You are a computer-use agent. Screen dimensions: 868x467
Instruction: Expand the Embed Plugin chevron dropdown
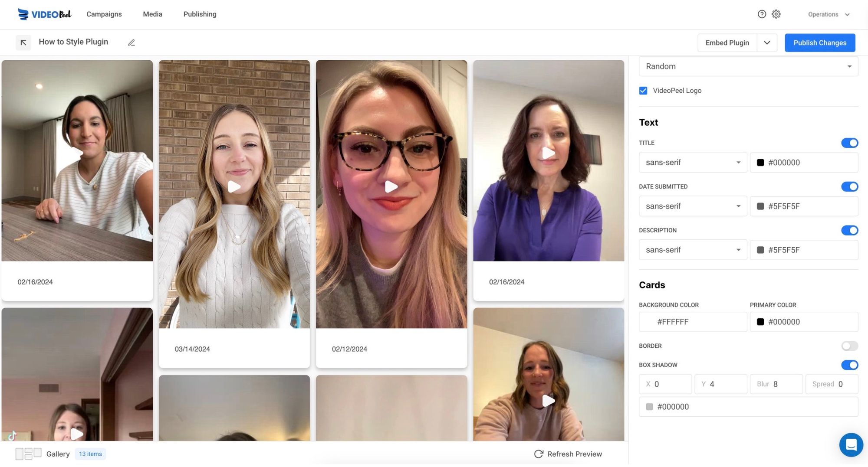767,42
